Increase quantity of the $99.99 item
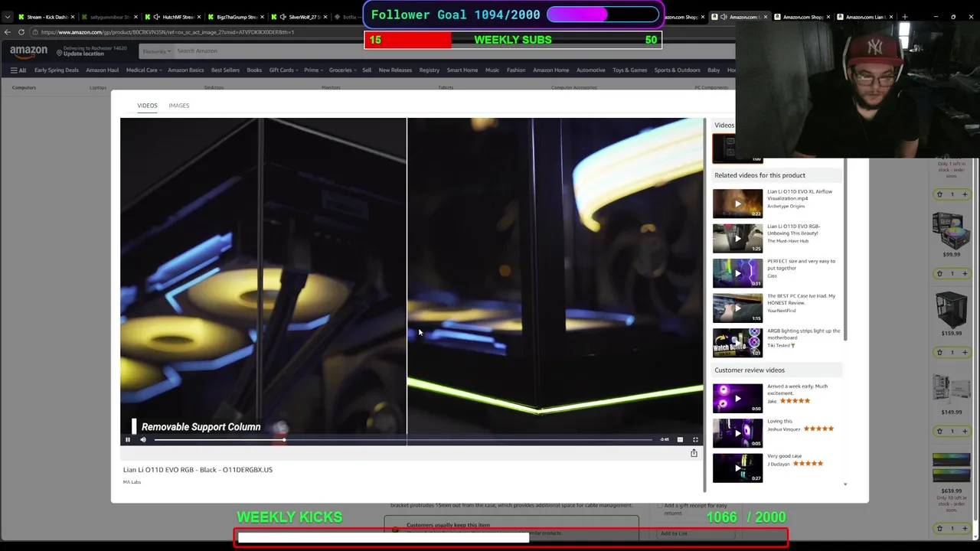Viewport: 980px width, 551px height. pyautogui.click(x=965, y=273)
